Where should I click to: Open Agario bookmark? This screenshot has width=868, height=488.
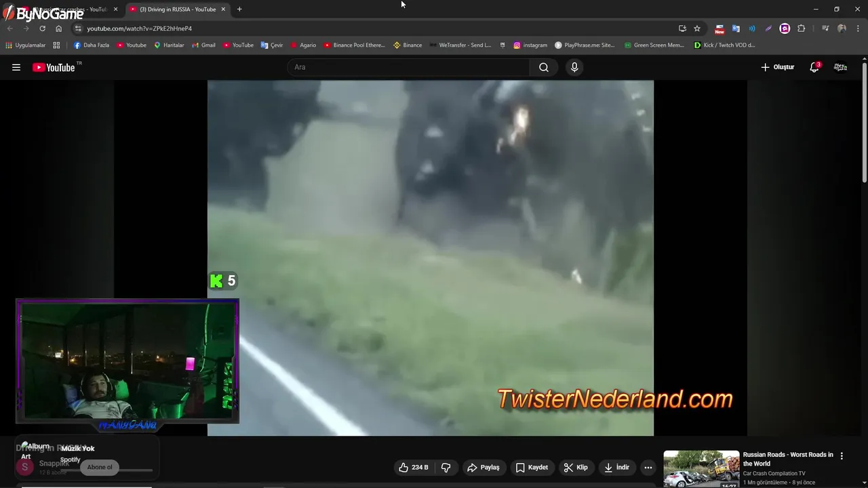click(303, 45)
